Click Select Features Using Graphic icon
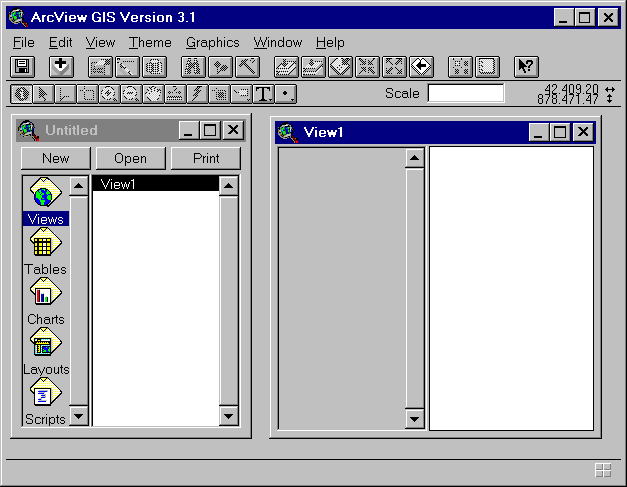627x487 pixels. tap(460, 66)
